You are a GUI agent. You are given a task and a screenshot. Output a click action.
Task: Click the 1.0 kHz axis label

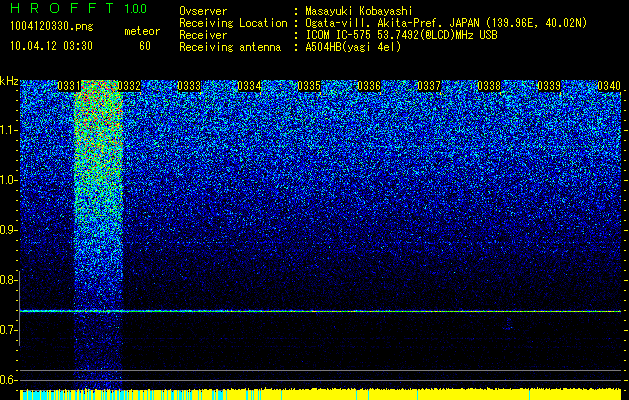pyautogui.click(x=8, y=180)
